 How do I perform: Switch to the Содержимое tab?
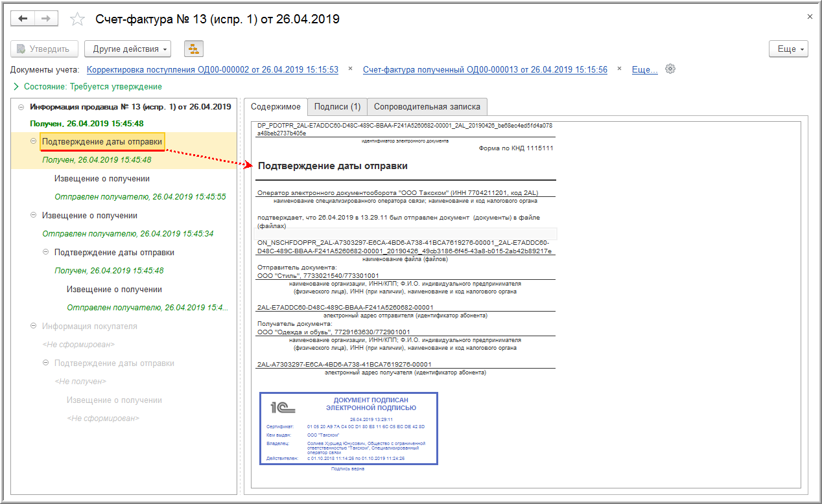pyautogui.click(x=276, y=106)
